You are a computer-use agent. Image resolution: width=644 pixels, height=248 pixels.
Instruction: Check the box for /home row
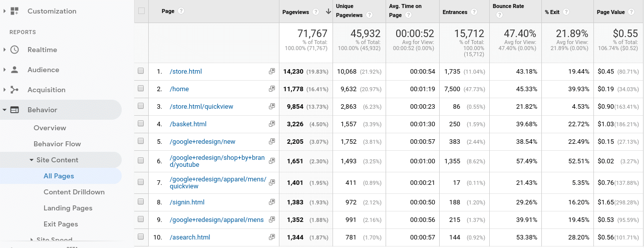coord(141,89)
